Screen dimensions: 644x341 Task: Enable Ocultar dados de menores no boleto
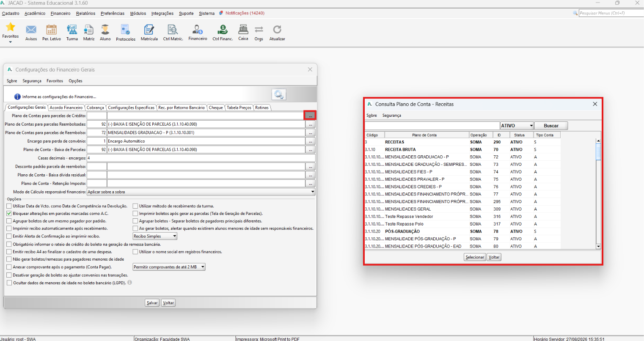[9, 283]
